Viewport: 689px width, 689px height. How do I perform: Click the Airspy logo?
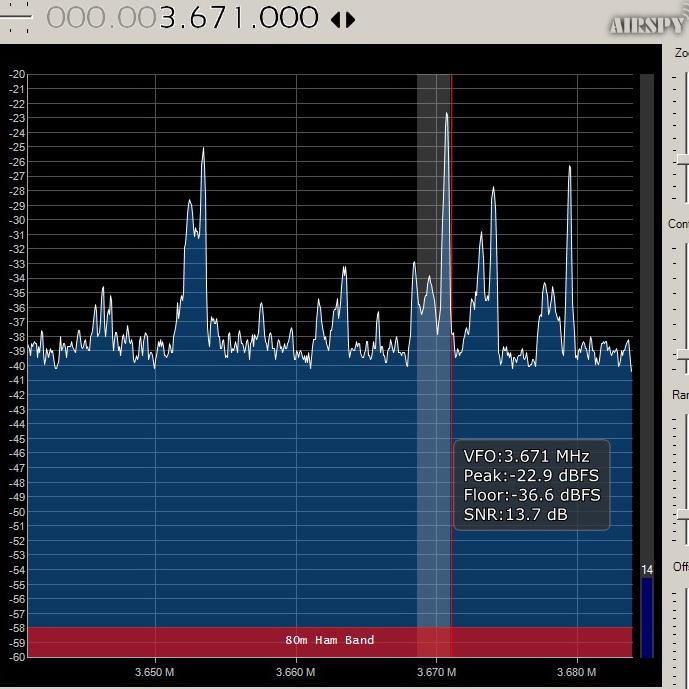point(648,25)
